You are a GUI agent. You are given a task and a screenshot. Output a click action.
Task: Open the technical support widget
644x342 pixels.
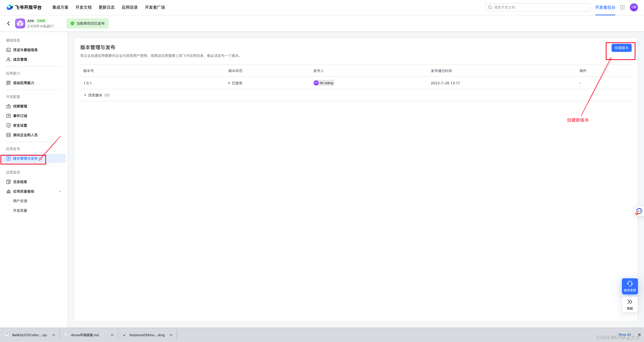[630, 286]
